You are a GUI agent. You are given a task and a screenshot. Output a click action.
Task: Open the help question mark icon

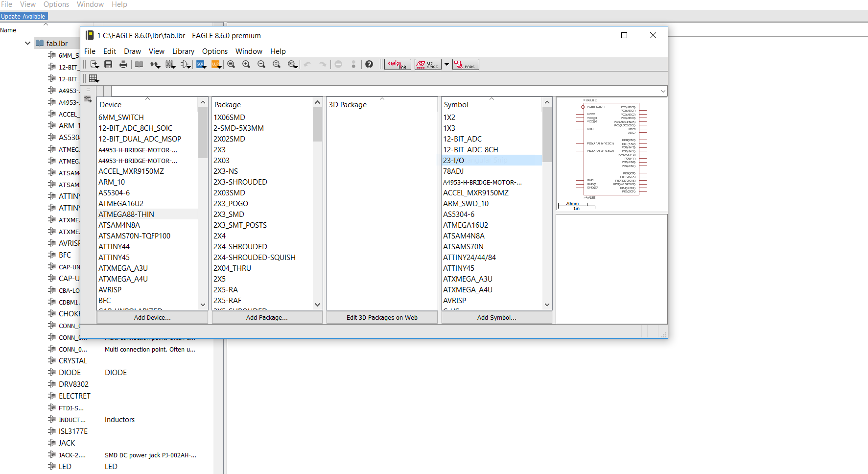(369, 64)
